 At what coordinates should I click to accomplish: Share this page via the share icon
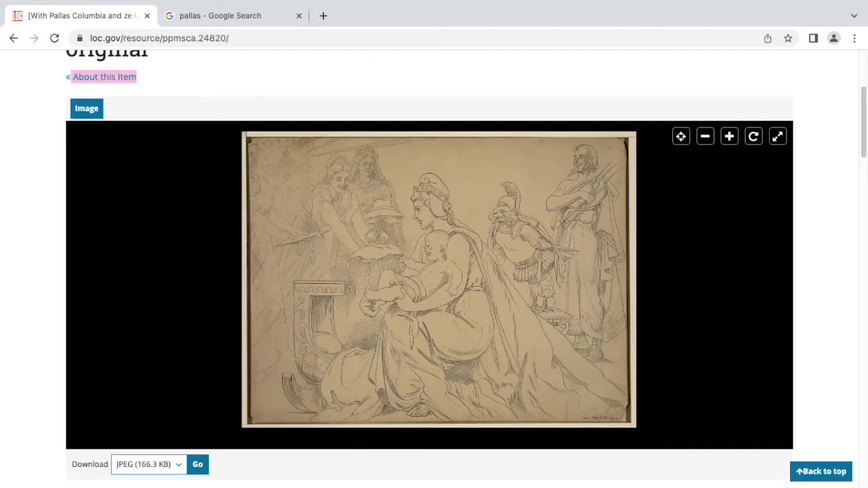point(768,39)
